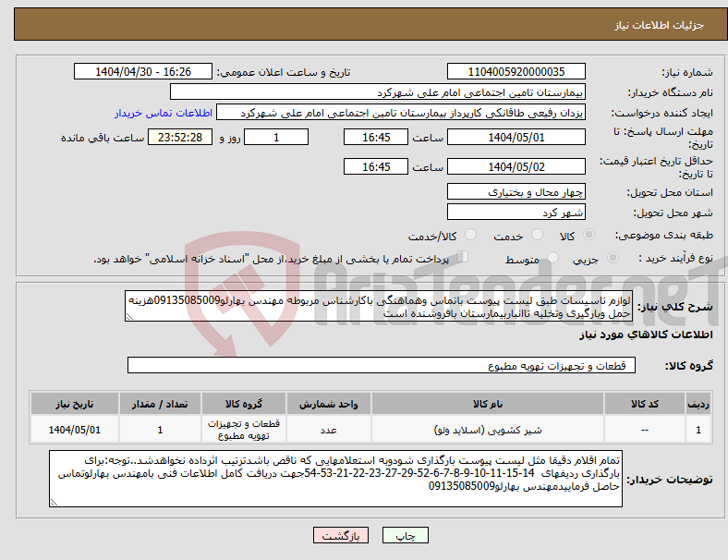This screenshot has width=728, height=560.
Task: Click the item name شیر کشویی (اسلاید ولو) cell
Action: [x=488, y=430]
